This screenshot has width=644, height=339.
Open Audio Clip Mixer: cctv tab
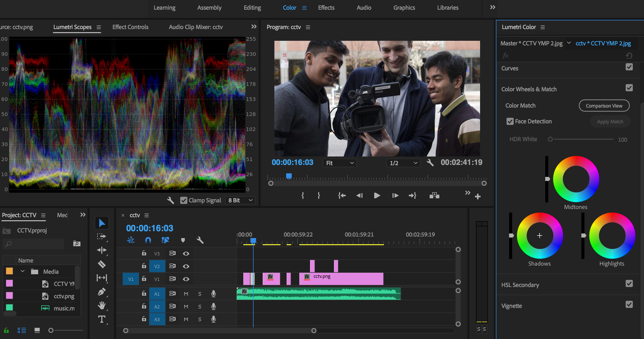(196, 27)
